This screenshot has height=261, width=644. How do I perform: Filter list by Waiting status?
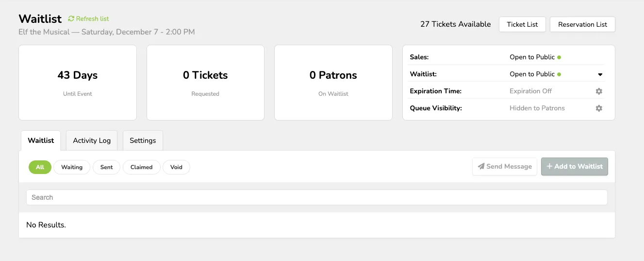coord(72,167)
